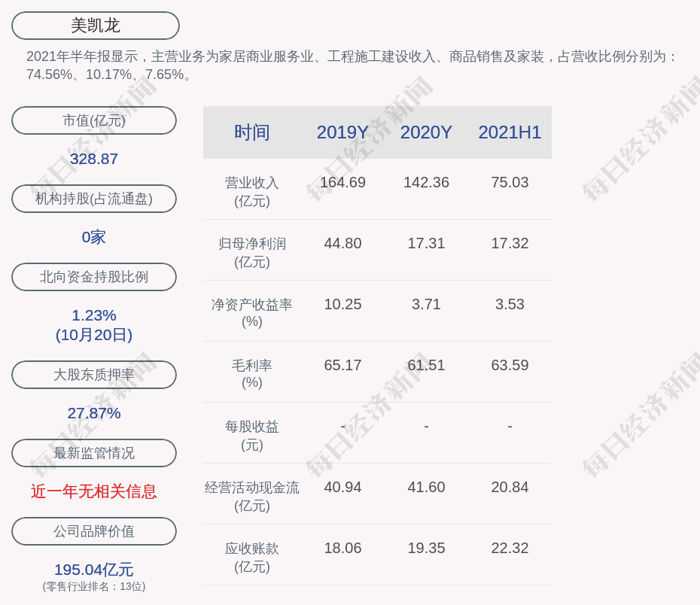
Task: Click the 美凯龙 company name pill
Action: [95, 26]
